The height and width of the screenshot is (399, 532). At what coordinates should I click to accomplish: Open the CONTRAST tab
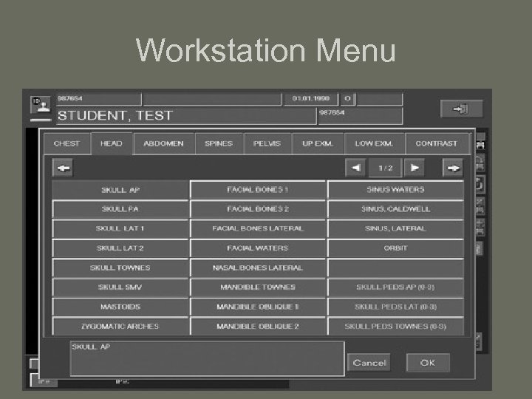(437, 144)
